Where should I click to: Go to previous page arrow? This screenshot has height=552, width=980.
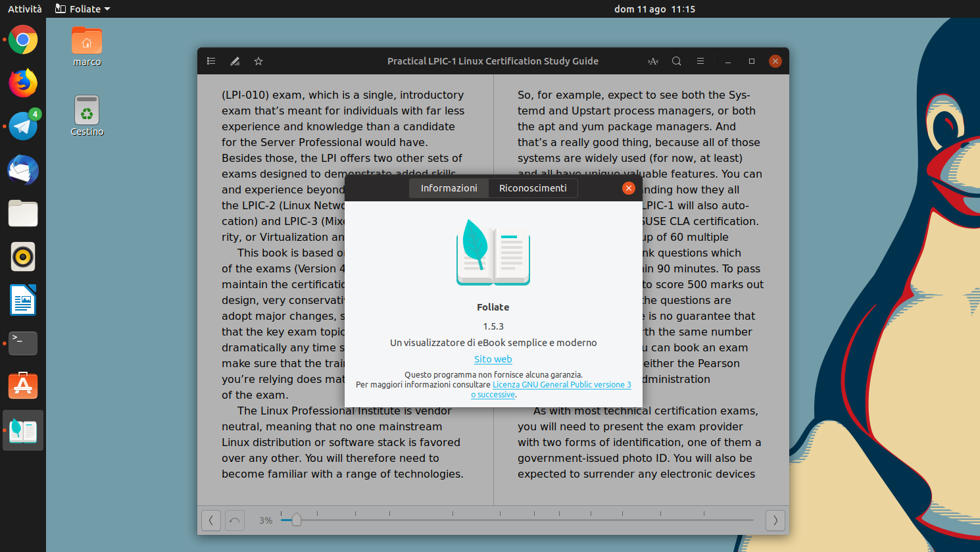coord(211,520)
